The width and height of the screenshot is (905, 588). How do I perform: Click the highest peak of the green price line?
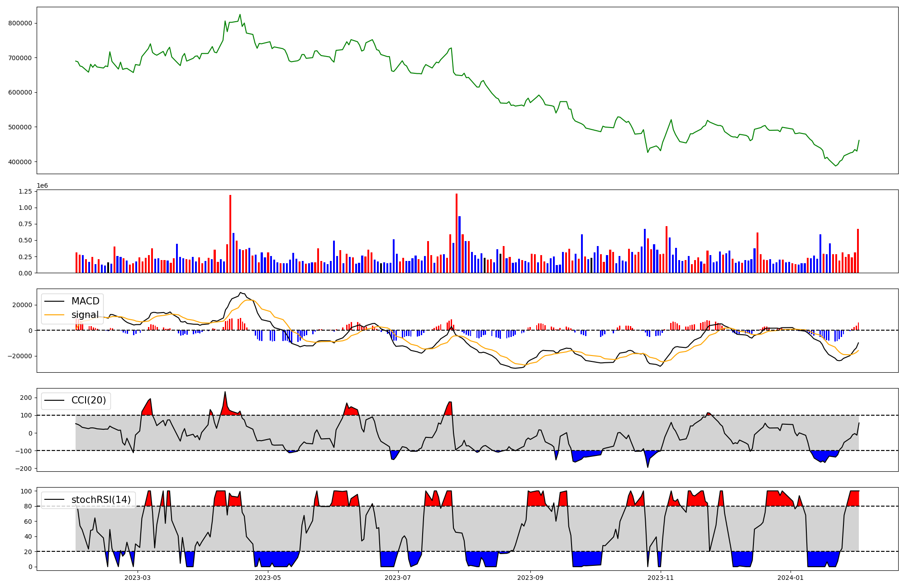[240, 14]
